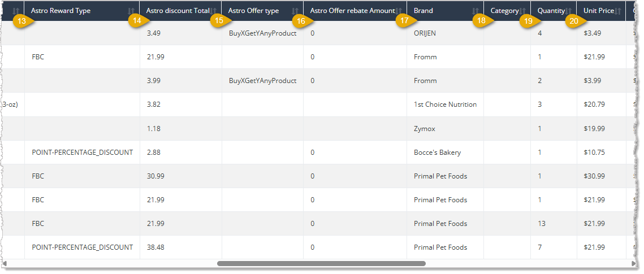Click the scrollbar's left arrow
Screen dimensions: 644x274
[4, 263]
